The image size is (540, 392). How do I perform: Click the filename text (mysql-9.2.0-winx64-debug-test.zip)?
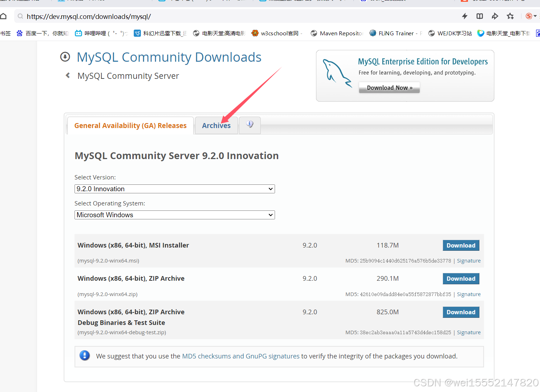(x=122, y=332)
